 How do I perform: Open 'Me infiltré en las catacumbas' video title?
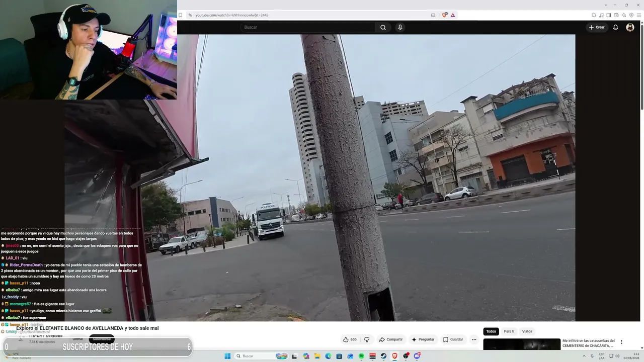[589, 343]
